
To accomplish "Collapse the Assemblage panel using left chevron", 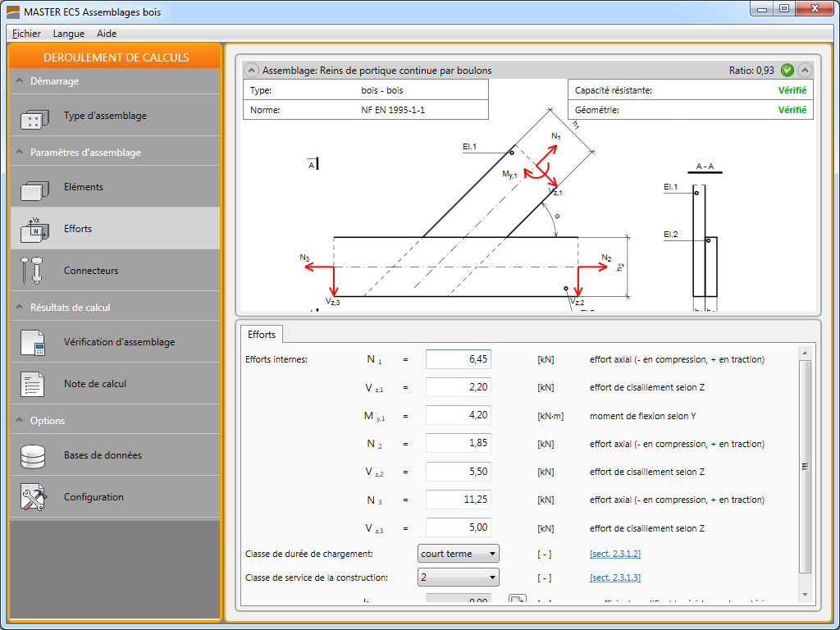I will click(x=252, y=71).
